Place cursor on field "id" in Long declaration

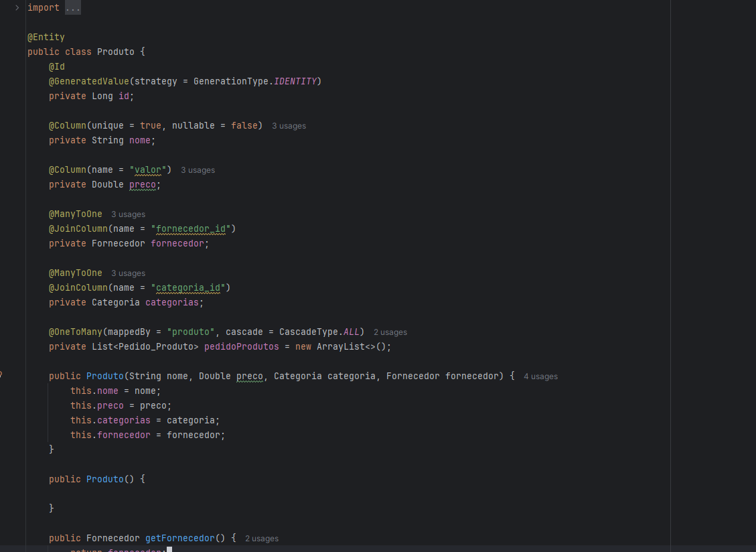tap(124, 96)
